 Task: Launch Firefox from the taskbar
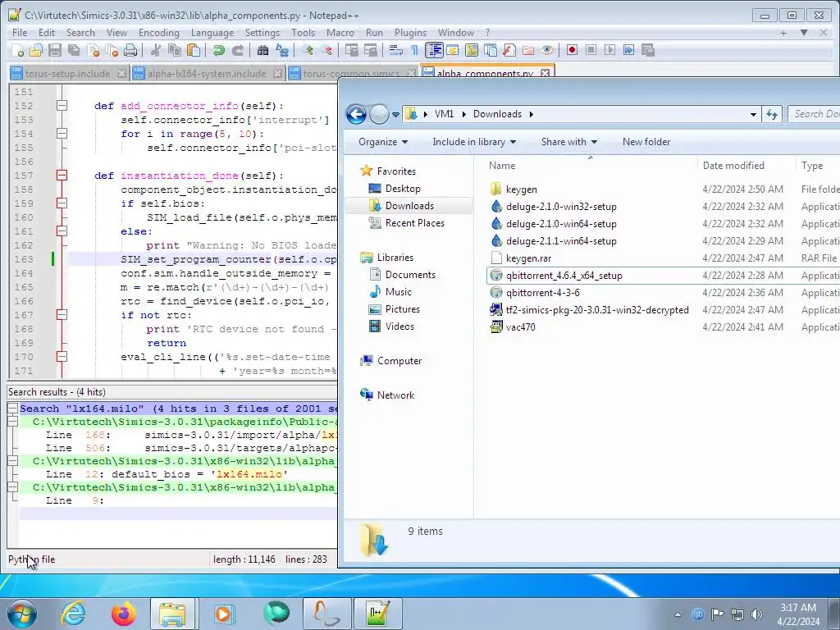tap(123, 614)
